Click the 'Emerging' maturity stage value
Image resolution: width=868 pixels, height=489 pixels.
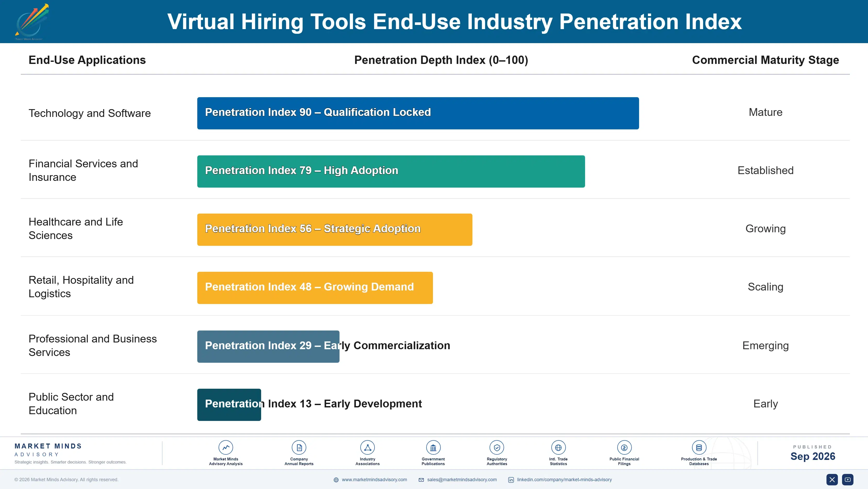pyautogui.click(x=765, y=346)
